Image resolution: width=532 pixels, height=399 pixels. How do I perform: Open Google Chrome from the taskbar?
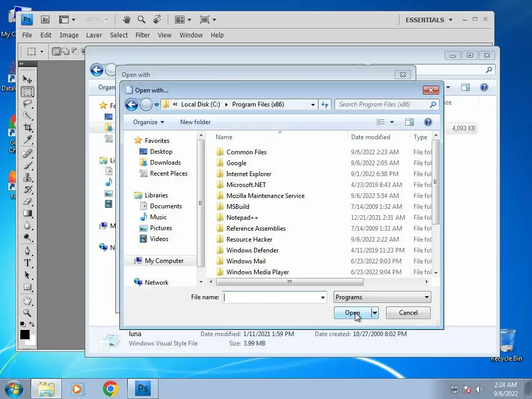point(110,389)
